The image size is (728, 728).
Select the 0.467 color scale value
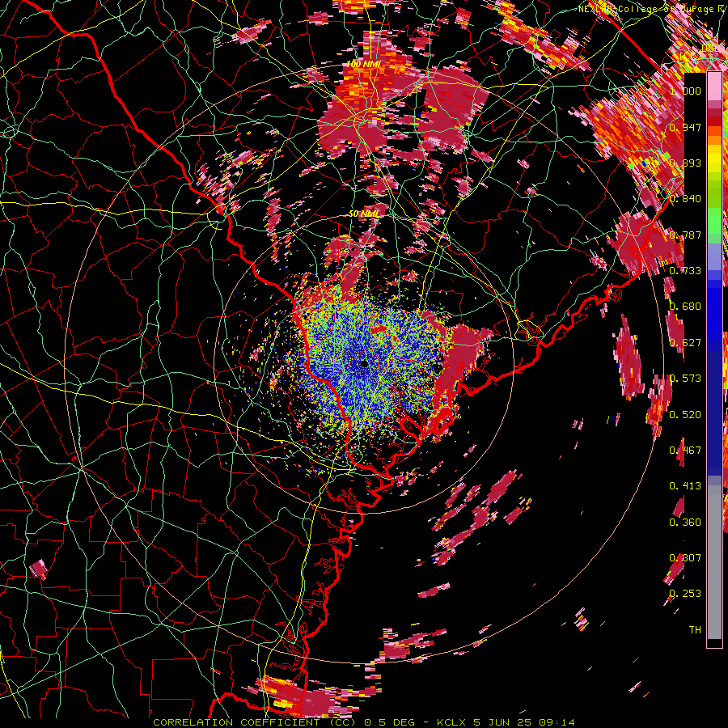(685, 451)
